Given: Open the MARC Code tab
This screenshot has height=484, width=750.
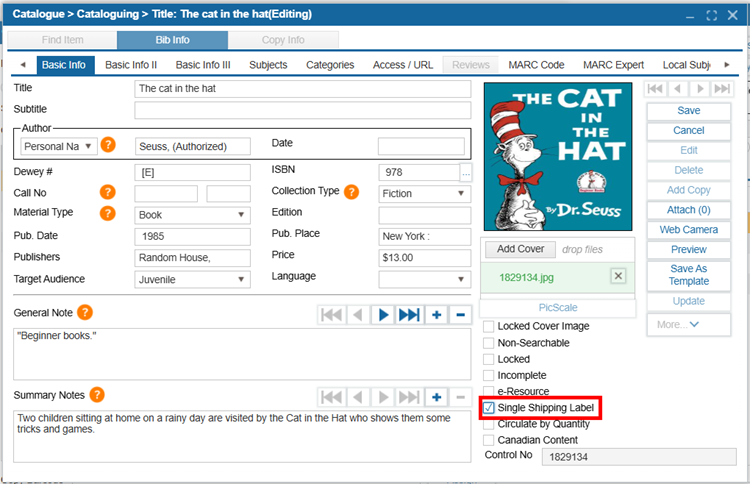Looking at the screenshot, I should (536, 65).
